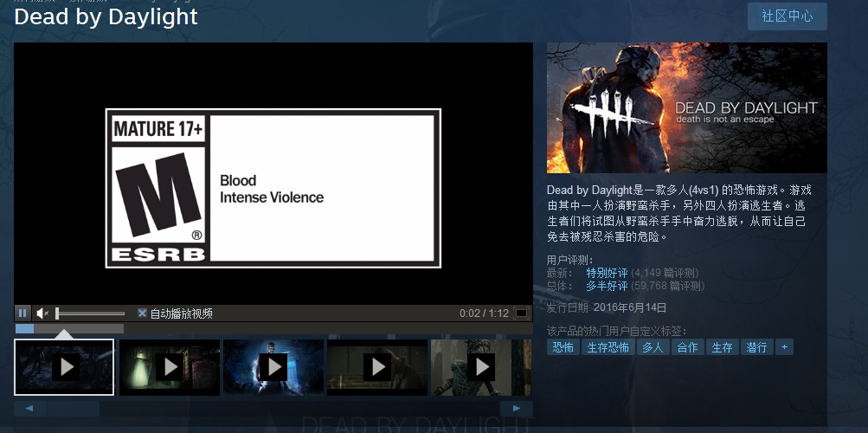
Task: Click the 0:02 / 1:12 video time display
Action: (x=484, y=313)
